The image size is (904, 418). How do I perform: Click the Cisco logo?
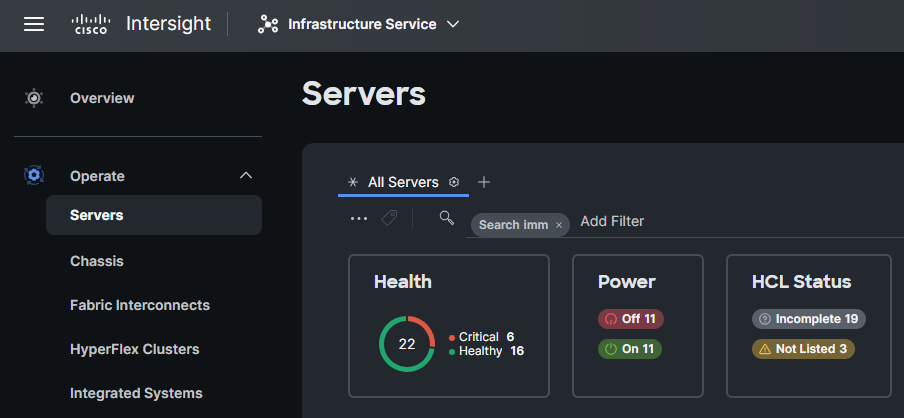90,24
